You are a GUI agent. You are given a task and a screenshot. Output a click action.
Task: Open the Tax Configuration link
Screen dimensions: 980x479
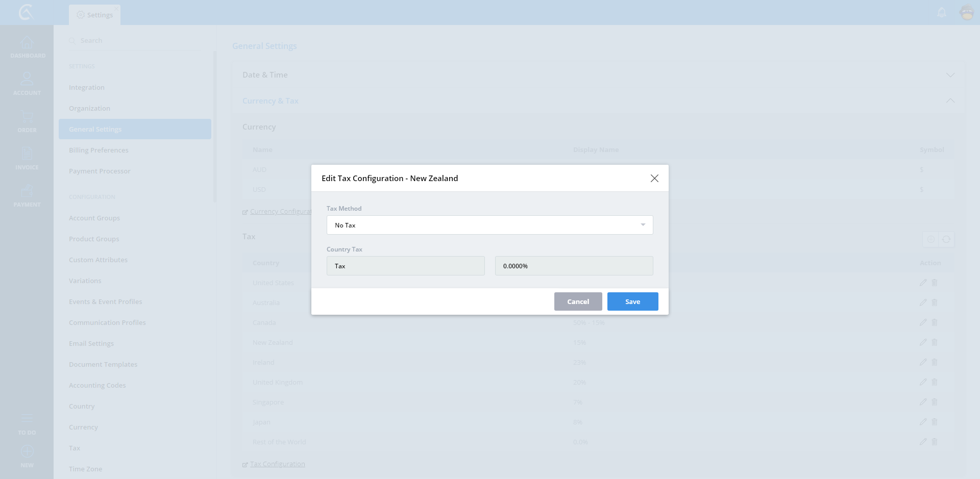tap(277, 464)
